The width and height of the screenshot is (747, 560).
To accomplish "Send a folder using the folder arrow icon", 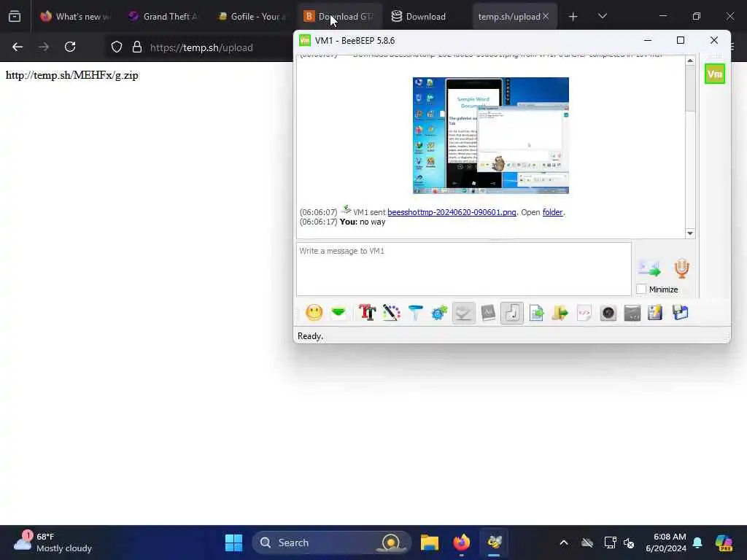I will point(560,313).
